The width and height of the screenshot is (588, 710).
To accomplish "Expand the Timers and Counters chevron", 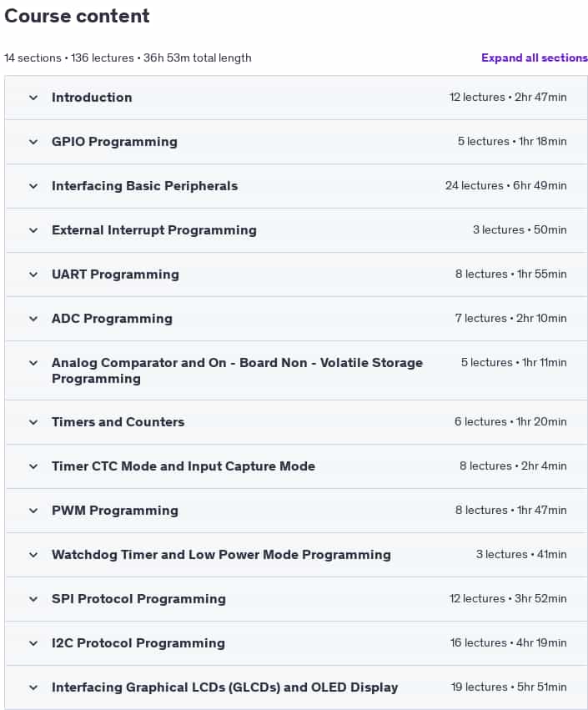I will tap(33, 422).
